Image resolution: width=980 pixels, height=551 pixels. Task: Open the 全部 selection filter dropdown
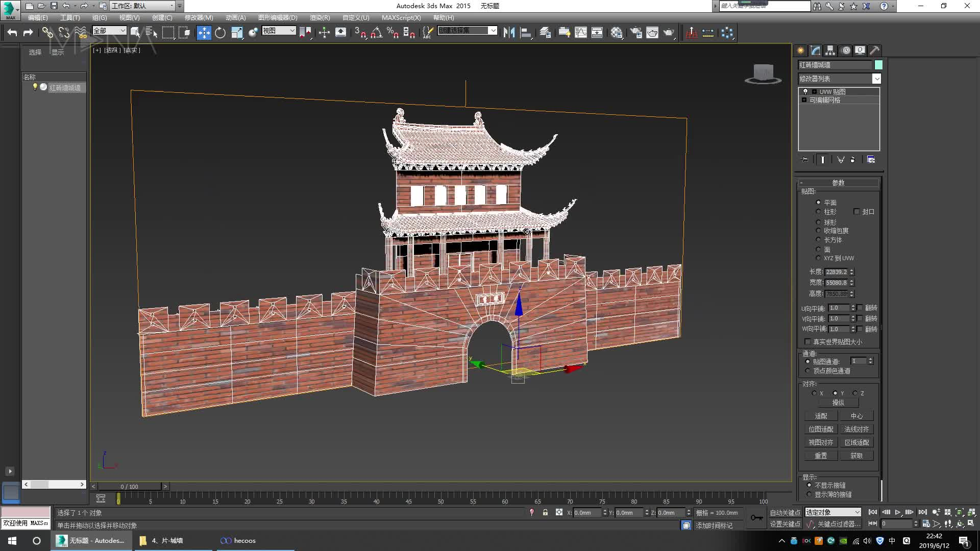click(109, 31)
